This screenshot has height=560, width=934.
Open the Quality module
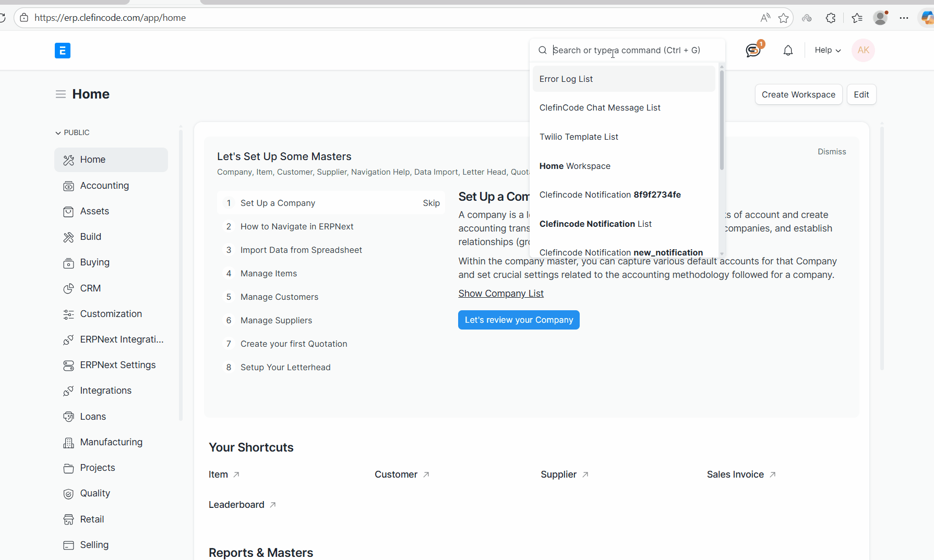tap(95, 493)
